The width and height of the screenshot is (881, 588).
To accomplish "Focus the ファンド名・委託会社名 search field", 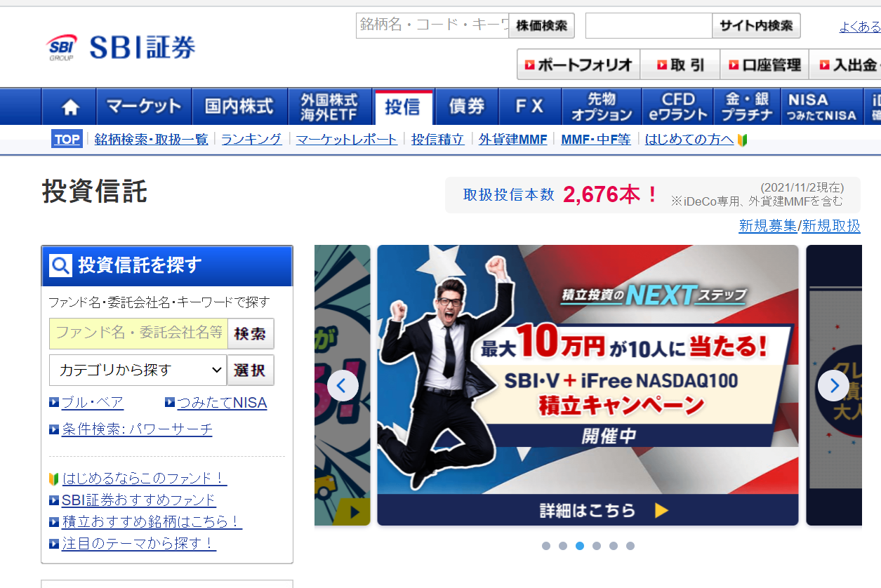I will tap(138, 333).
